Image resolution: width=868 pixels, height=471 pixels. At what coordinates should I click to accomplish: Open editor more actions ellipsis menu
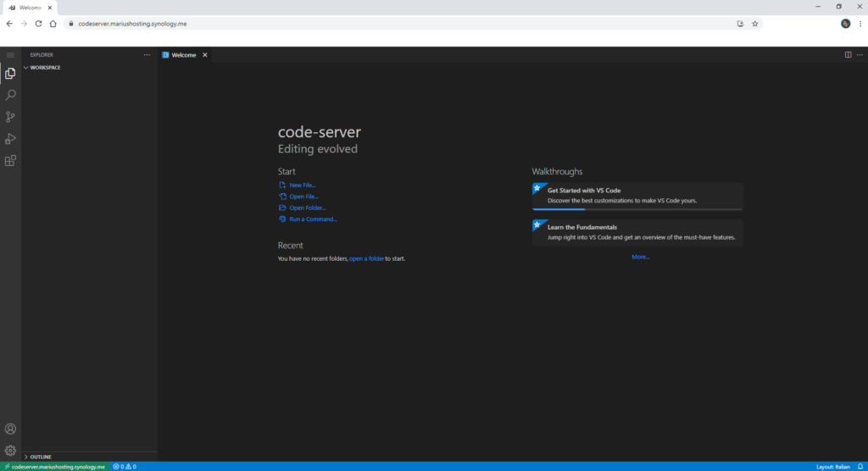[859, 55]
